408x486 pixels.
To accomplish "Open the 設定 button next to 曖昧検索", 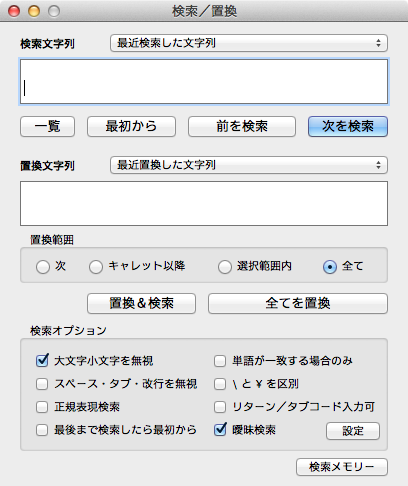I will (x=353, y=431).
